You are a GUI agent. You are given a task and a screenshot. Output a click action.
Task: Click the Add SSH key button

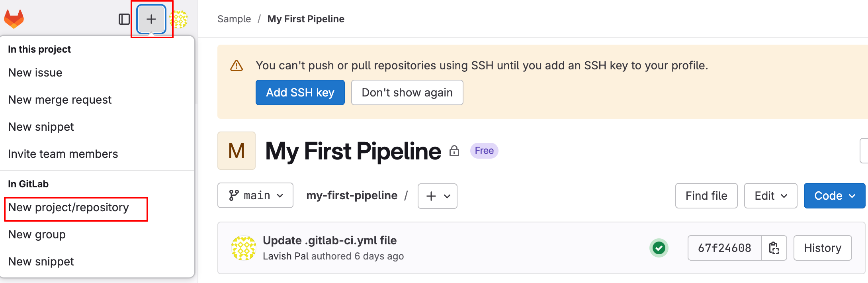[300, 92]
